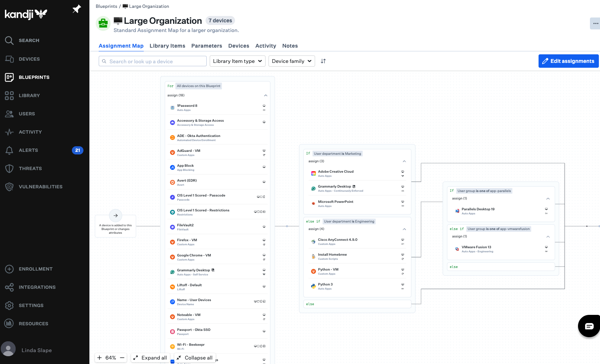Image resolution: width=600 pixels, height=364 pixels.
Task: Switch to the Parameters tab
Action: point(207,46)
